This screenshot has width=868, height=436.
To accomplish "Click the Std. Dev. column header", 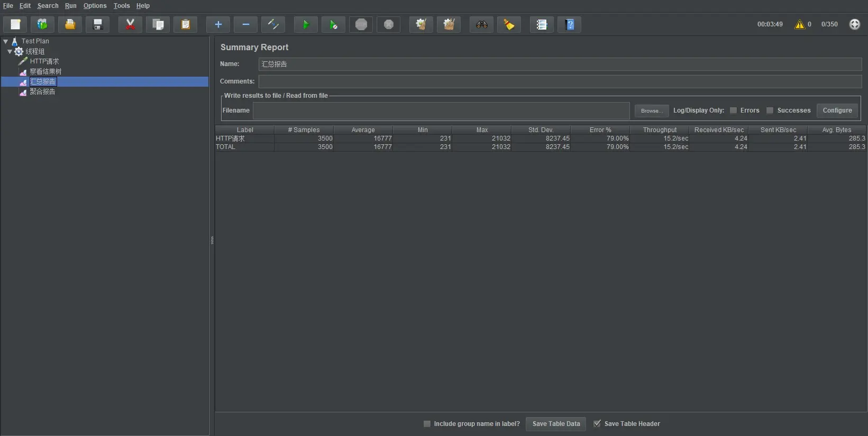I will (541, 130).
